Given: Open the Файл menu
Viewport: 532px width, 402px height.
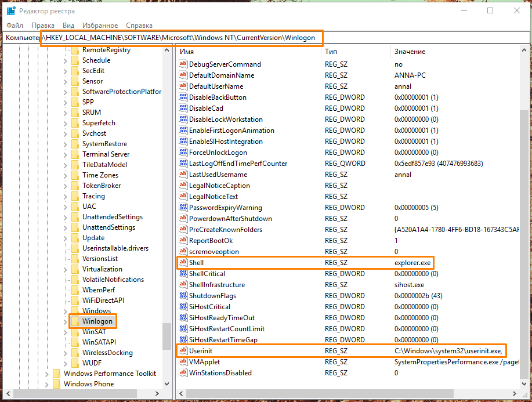Looking at the screenshot, I should click(15, 26).
